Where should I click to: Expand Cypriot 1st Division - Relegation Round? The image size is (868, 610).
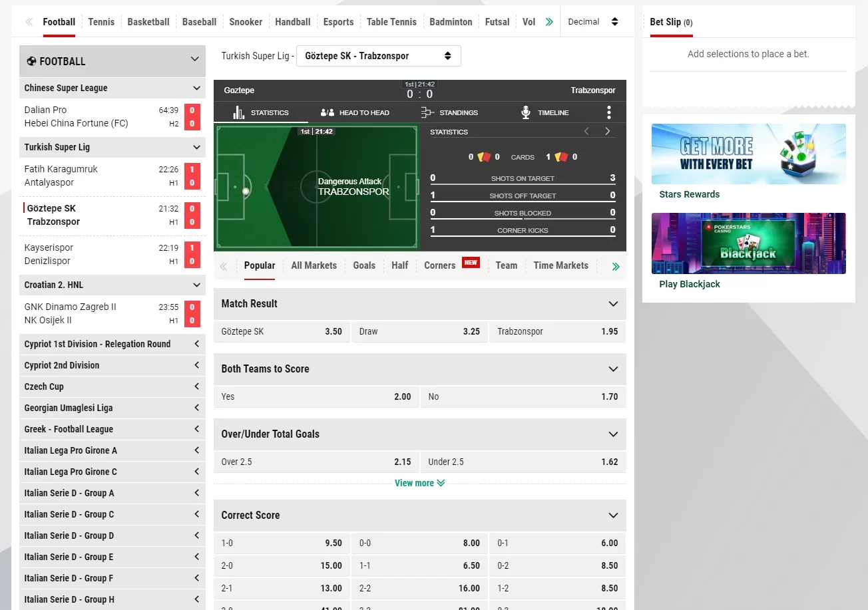112,344
